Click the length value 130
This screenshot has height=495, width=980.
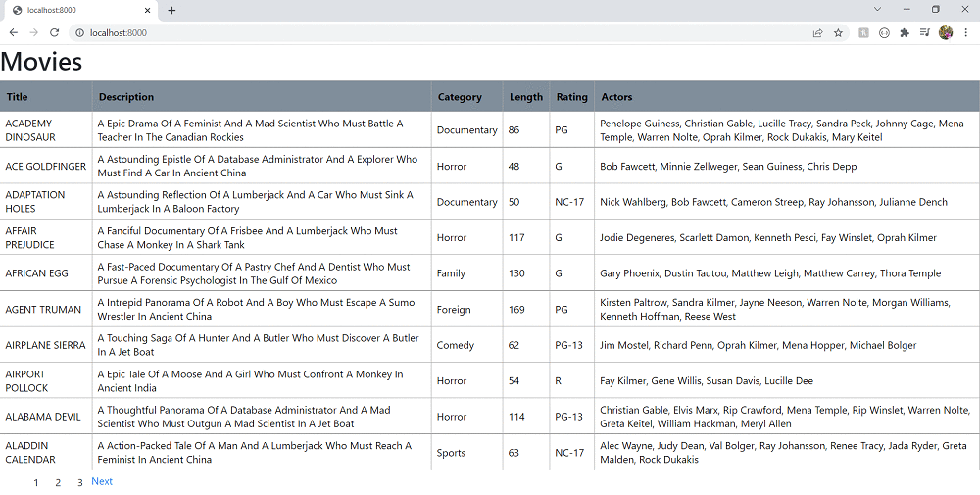(x=516, y=273)
